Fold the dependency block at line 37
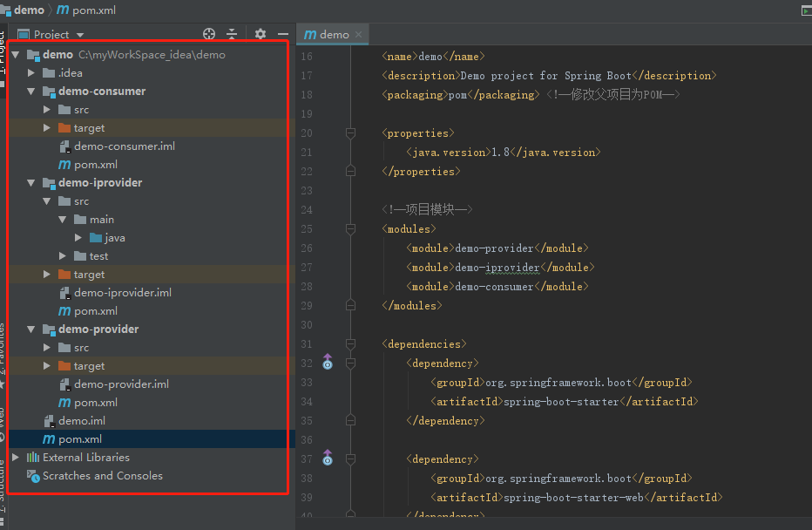812x530 pixels. click(x=350, y=459)
